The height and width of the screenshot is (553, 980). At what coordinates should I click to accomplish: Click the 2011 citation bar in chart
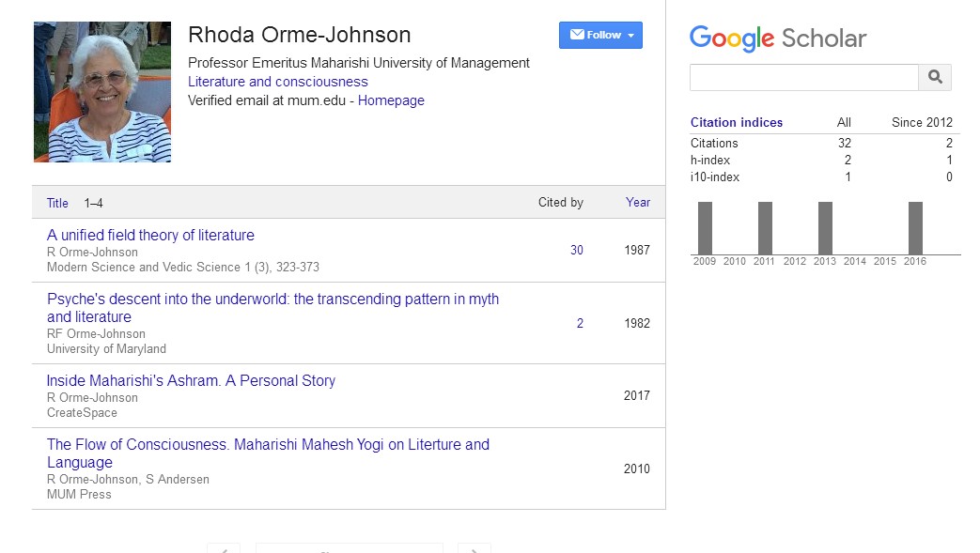point(765,227)
